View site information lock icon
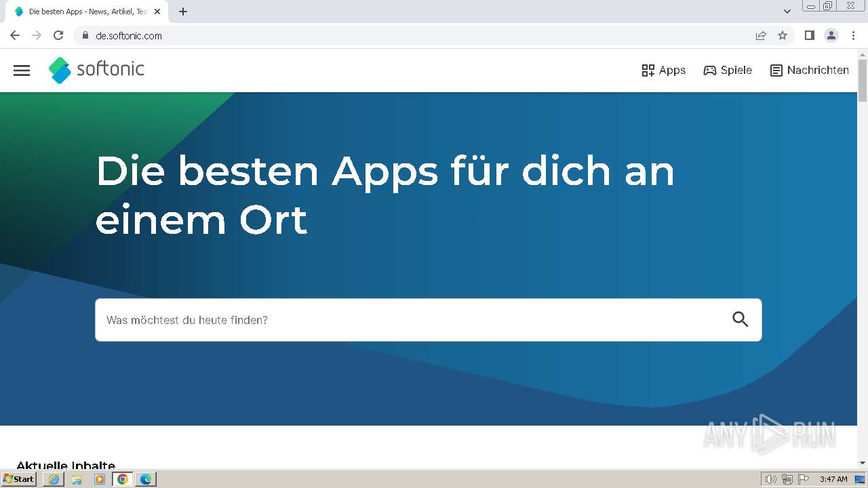 85,35
